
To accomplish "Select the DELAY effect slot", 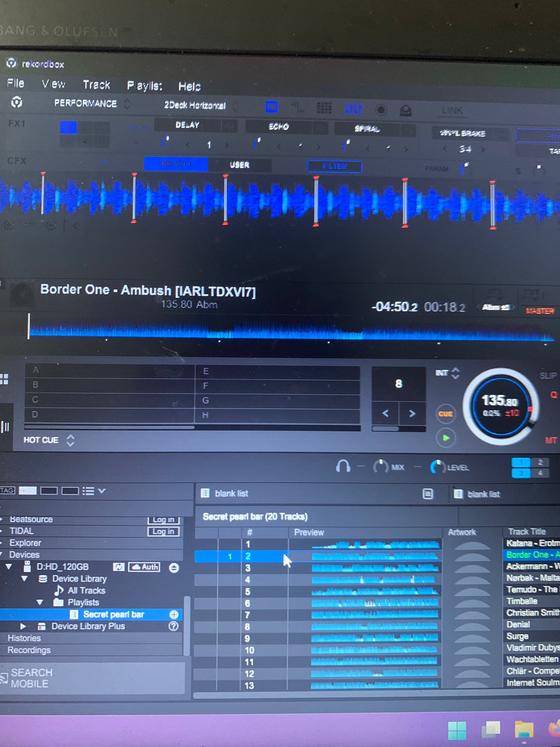I will [187, 125].
